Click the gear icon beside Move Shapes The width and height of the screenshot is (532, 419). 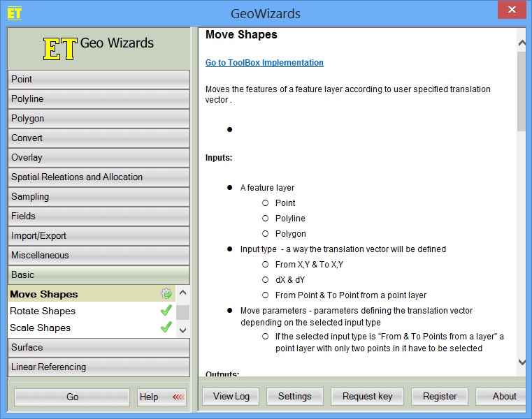[x=166, y=293]
